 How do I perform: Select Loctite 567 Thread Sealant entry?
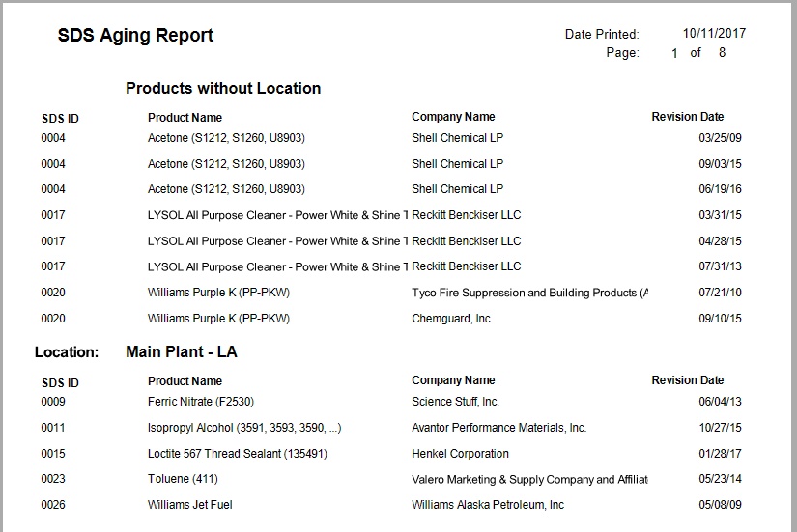[x=238, y=454]
